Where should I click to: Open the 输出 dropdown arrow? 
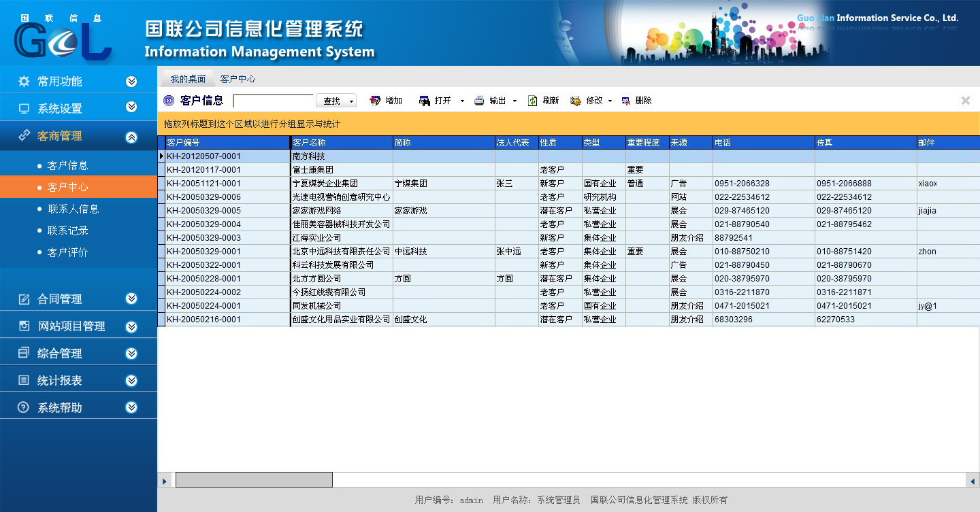(x=514, y=101)
